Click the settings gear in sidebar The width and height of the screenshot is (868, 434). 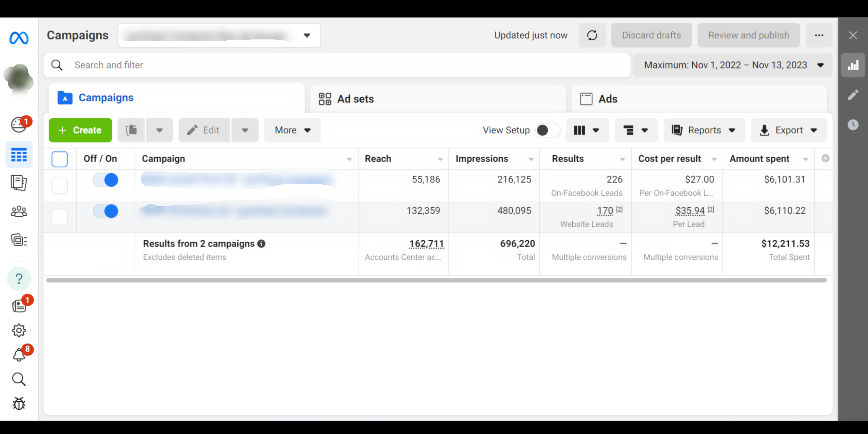[x=19, y=330]
